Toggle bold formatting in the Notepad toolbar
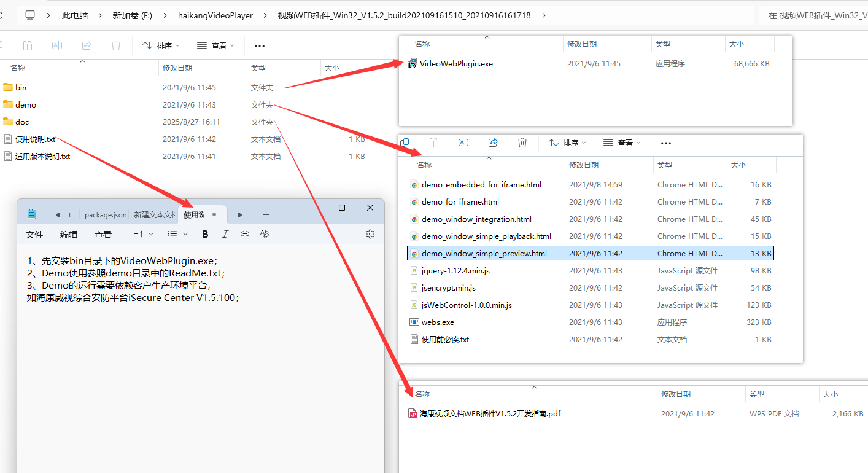The height and width of the screenshot is (473, 868). point(206,234)
